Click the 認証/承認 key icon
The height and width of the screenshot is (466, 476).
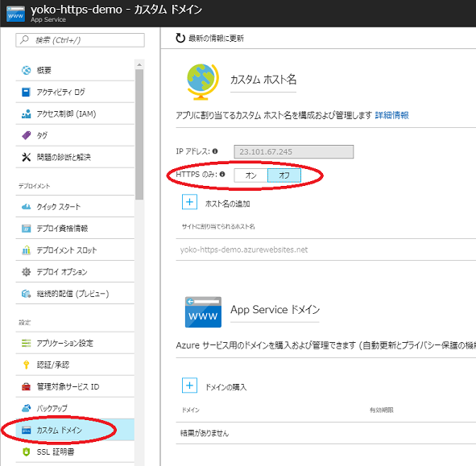pyautogui.click(x=26, y=365)
